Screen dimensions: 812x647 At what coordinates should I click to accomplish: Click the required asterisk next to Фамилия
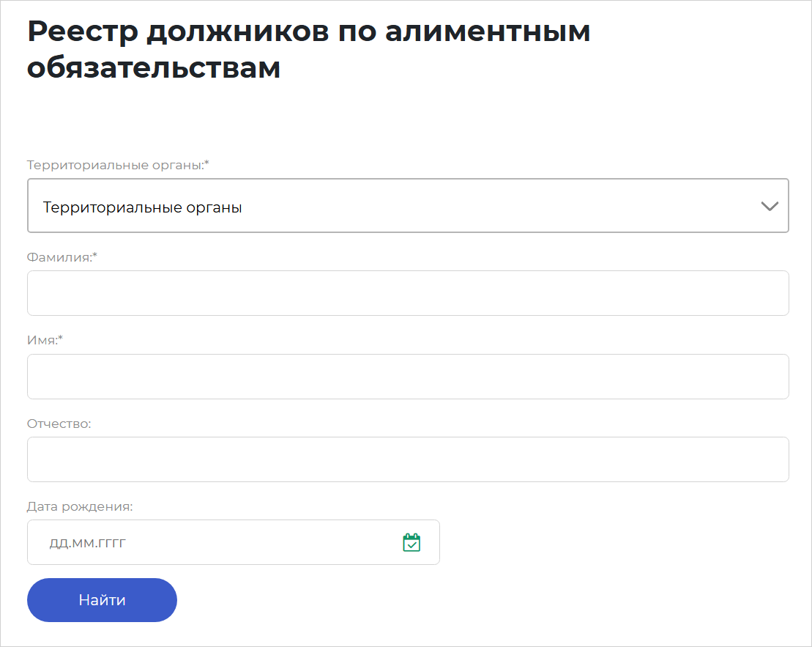(95, 256)
